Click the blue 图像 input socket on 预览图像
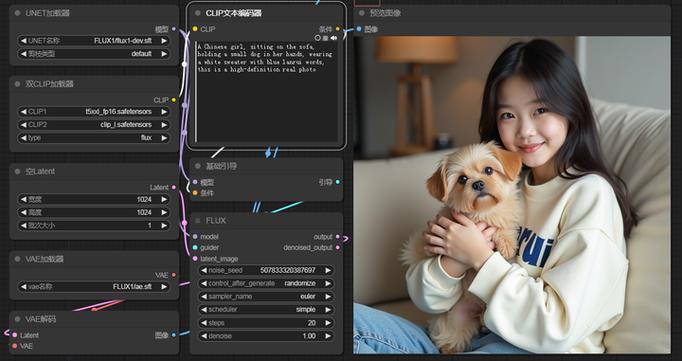 359,29
